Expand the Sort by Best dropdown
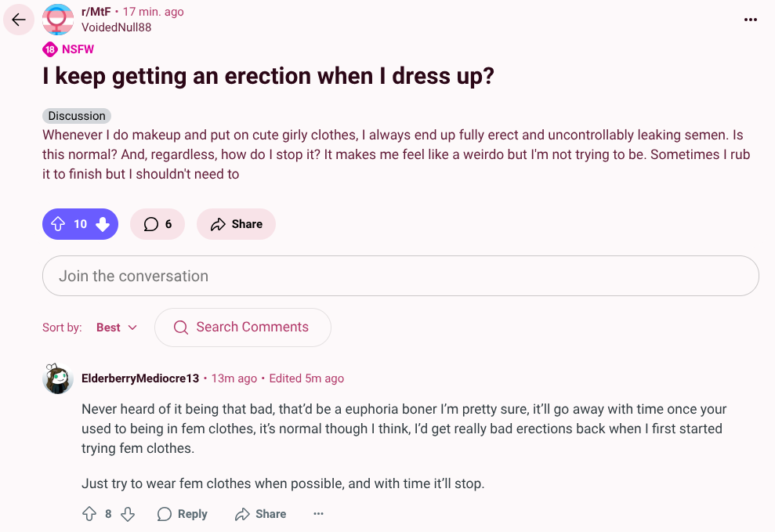This screenshot has width=775, height=532. [116, 328]
